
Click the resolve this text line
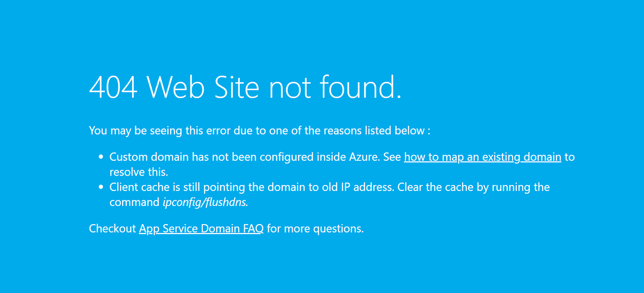(139, 172)
